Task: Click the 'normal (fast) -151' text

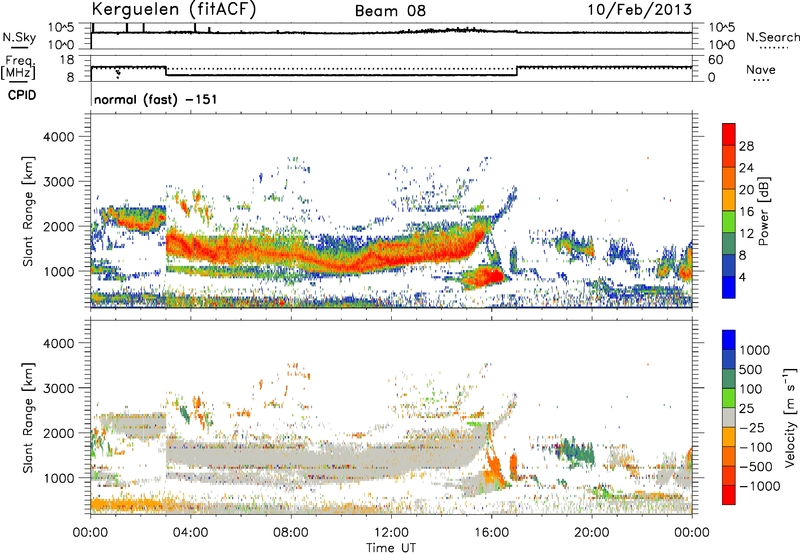Action: click(156, 99)
